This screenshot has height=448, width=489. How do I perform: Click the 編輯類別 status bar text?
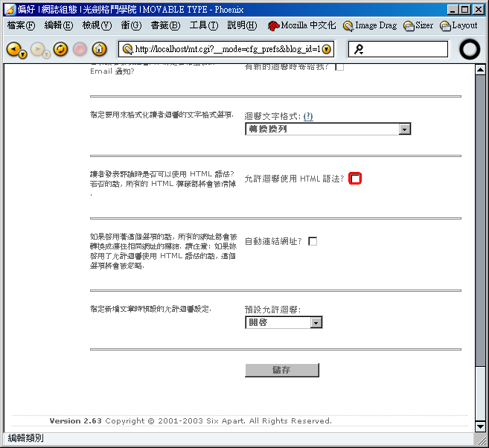(26, 438)
